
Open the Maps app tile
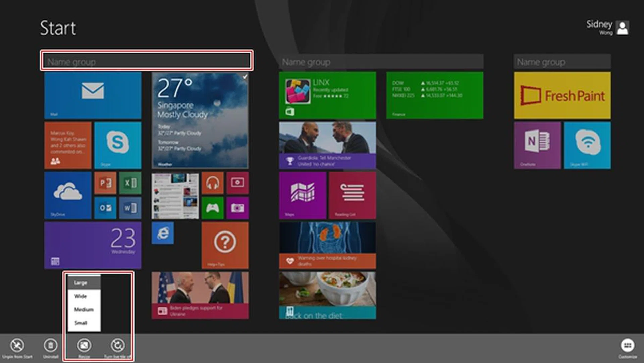[302, 196]
